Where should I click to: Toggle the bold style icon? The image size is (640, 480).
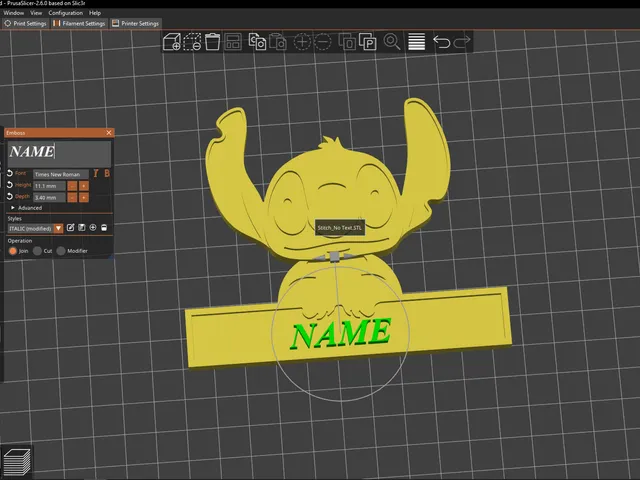(107, 173)
